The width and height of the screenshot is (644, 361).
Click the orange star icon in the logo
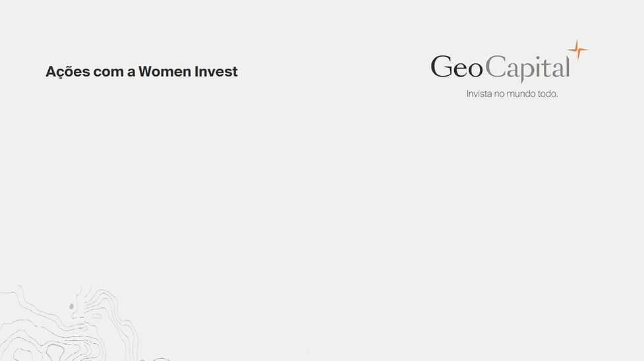(x=577, y=49)
